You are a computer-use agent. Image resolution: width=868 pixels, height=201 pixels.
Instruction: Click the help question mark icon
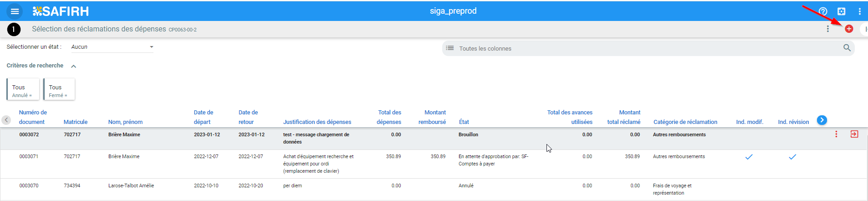(823, 11)
